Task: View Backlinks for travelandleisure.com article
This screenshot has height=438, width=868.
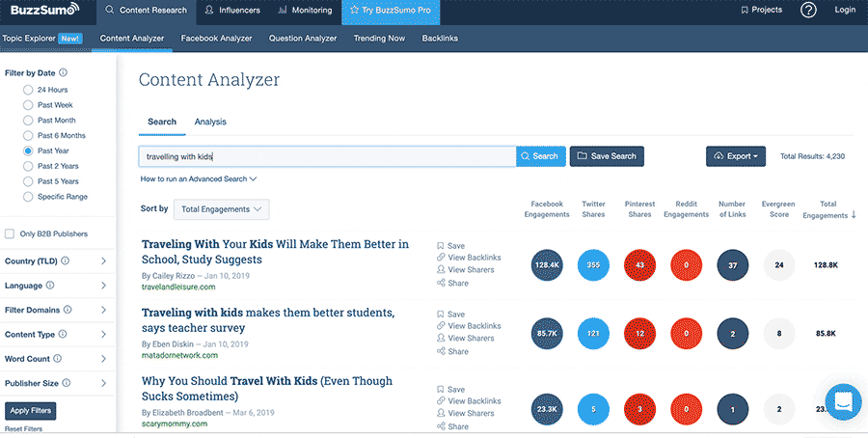Action: (x=469, y=258)
